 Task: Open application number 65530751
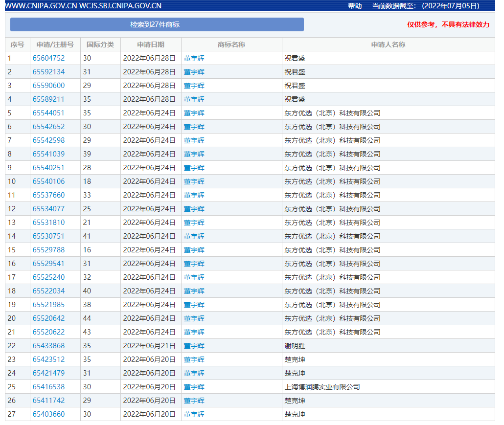(x=48, y=236)
